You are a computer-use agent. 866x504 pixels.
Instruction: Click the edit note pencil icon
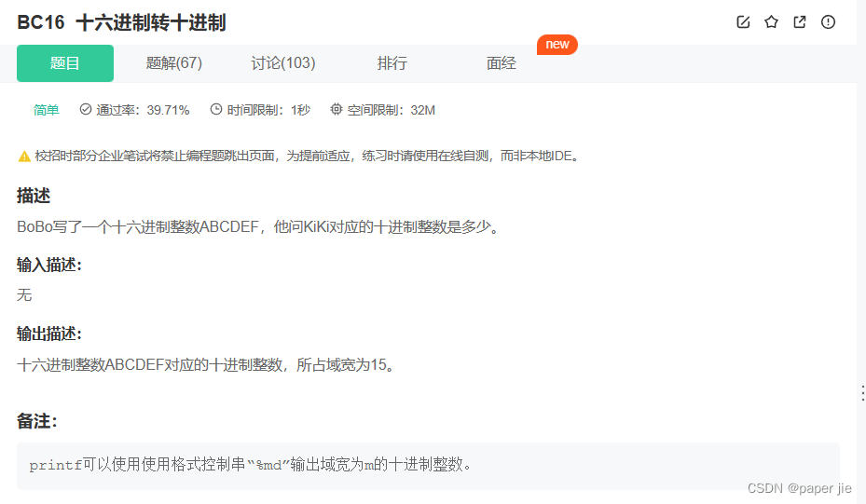743,22
